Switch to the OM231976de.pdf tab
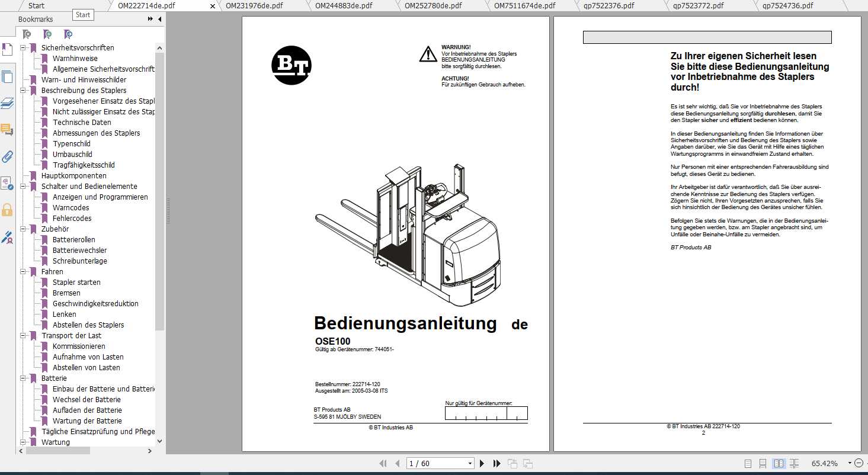This screenshot has height=475, width=868. pos(253,6)
